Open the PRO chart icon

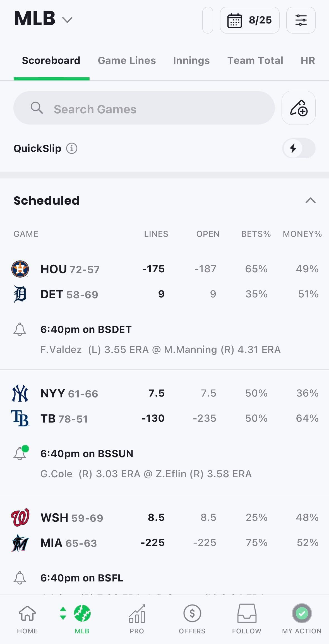tap(137, 619)
